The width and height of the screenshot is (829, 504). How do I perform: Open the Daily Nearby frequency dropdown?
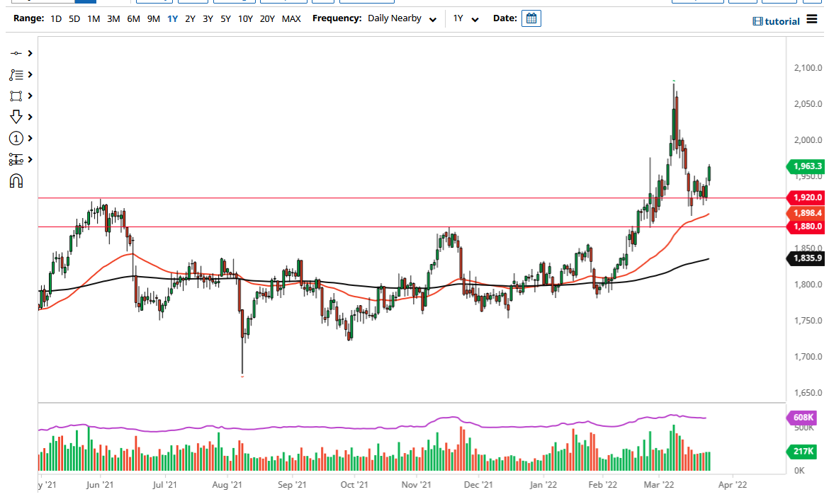[393, 18]
